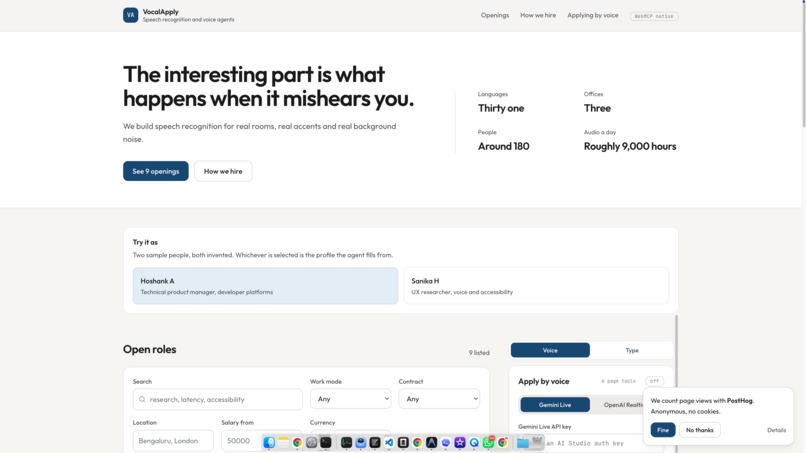Screen dimensions: 806x453
Task: Open Activity Monitor dock icon
Action: coord(346,442)
